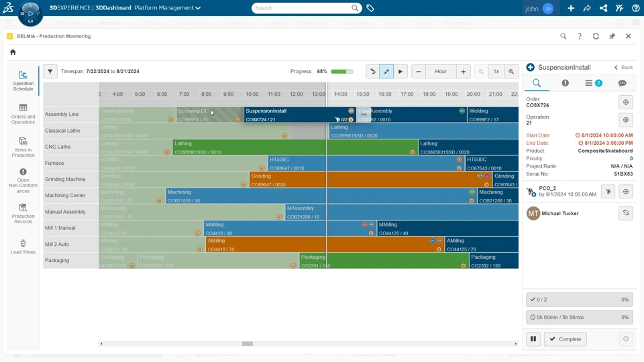
Task: Open Orders and Operations panel
Action: coord(23,114)
